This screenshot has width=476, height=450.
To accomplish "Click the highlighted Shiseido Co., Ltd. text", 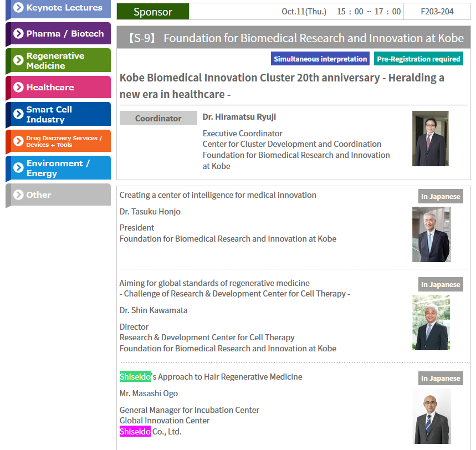I will click(x=135, y=432).
